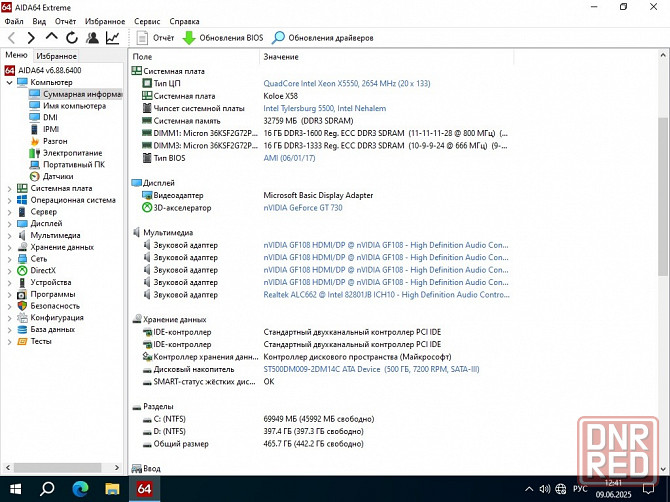Expand the Системная плата tree node
The height and width of the screenshot is (502, 670).
(x=9, y=188)
